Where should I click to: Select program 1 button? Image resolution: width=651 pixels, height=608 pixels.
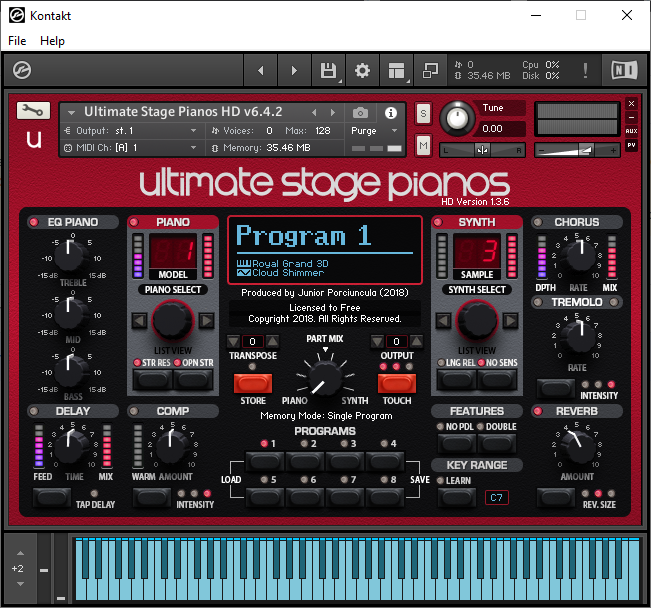[264, 461]
